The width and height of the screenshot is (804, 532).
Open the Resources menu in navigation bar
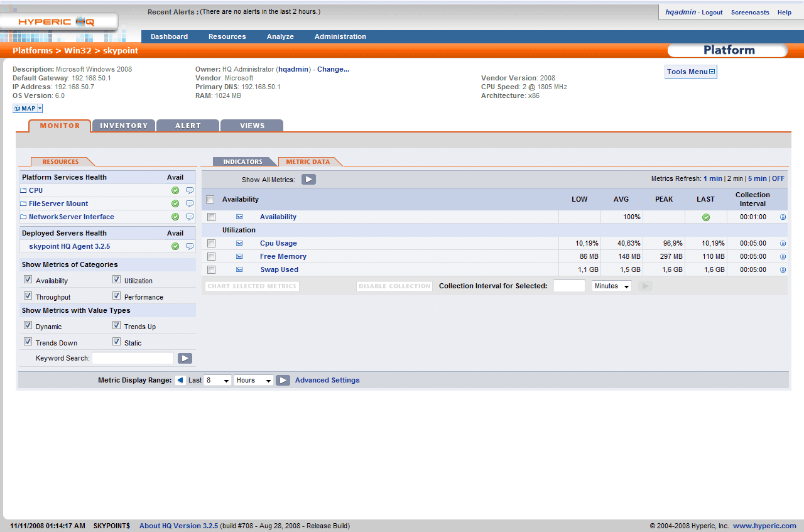[227, 36]
